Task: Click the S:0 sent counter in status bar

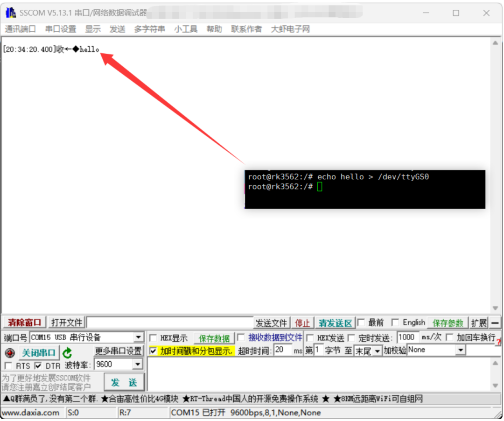Action: click(73, 413)
